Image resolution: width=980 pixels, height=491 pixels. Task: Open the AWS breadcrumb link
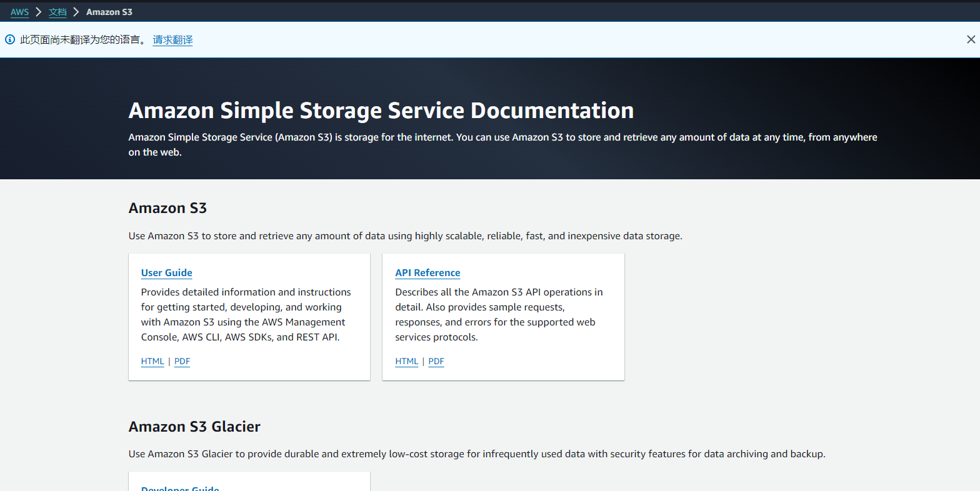coord(20,12)
